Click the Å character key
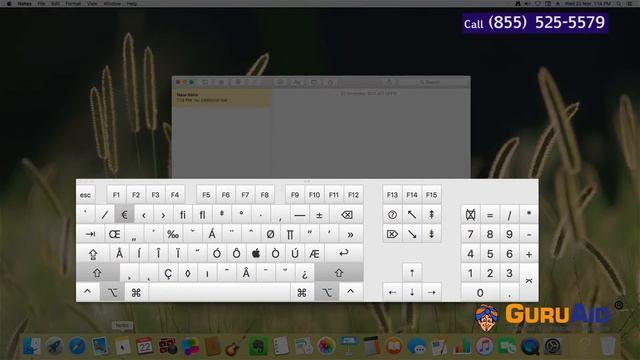This screenshot has height=360, width=640. 120,253
